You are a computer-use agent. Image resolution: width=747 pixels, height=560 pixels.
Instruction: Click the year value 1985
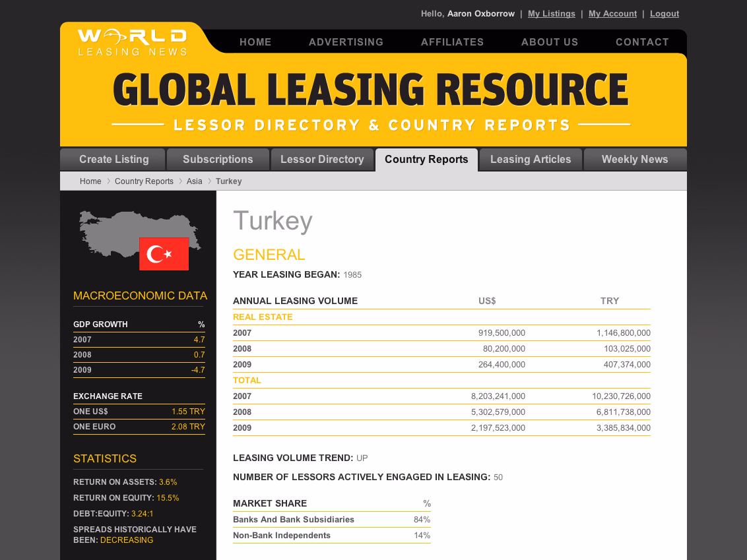[352, 275]
